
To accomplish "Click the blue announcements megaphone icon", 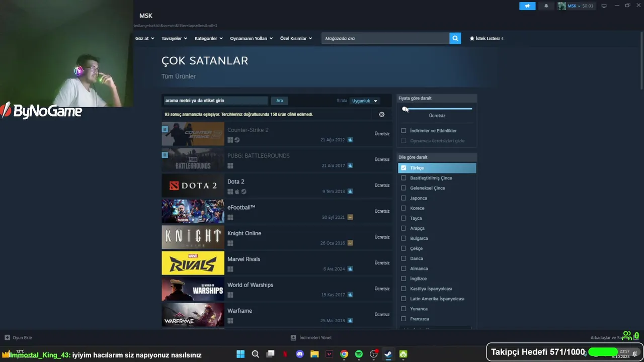I will 527,6.
